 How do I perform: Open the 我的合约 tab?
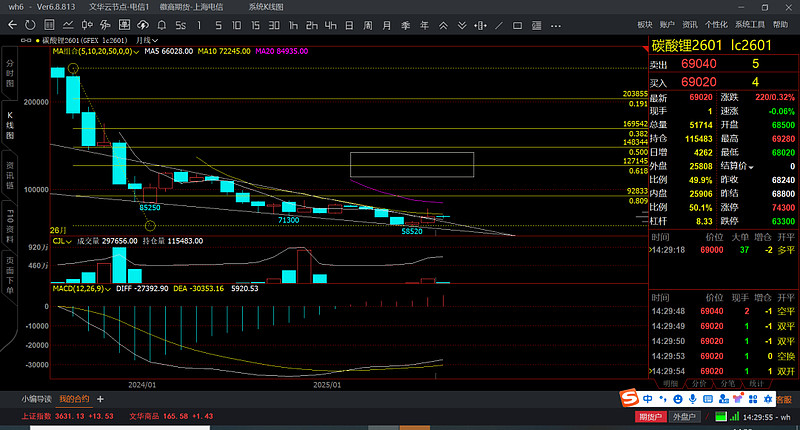[x=73, y=398]
